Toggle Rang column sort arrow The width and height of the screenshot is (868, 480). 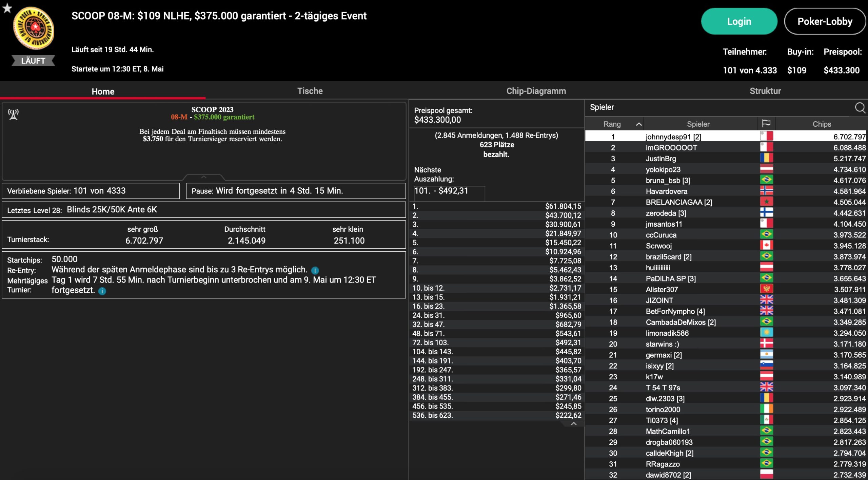point(639,124)
